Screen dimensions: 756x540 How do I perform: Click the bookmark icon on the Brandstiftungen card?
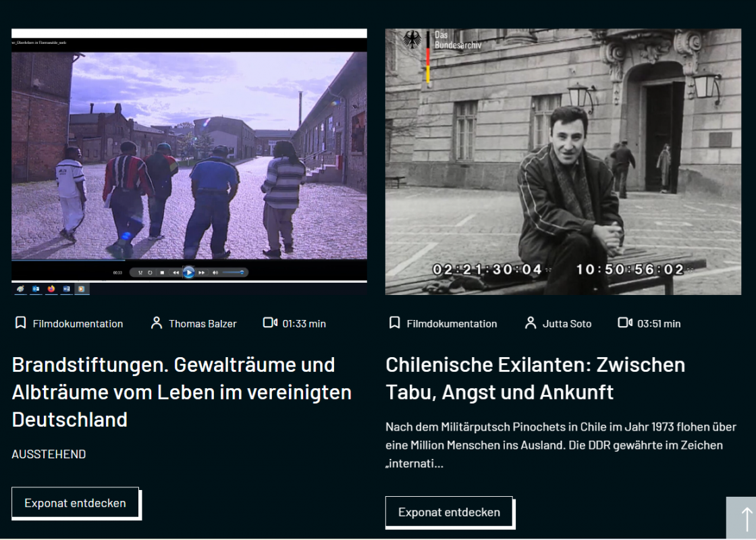[20, 323]
